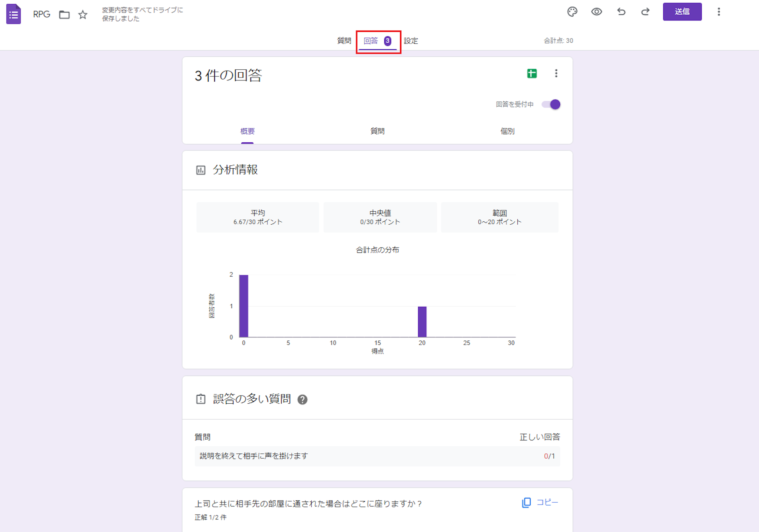Image resolution: width=759 pixels, height=532 pixels.
Task: Click the undo arrow icon
Action: coord(621,12)
